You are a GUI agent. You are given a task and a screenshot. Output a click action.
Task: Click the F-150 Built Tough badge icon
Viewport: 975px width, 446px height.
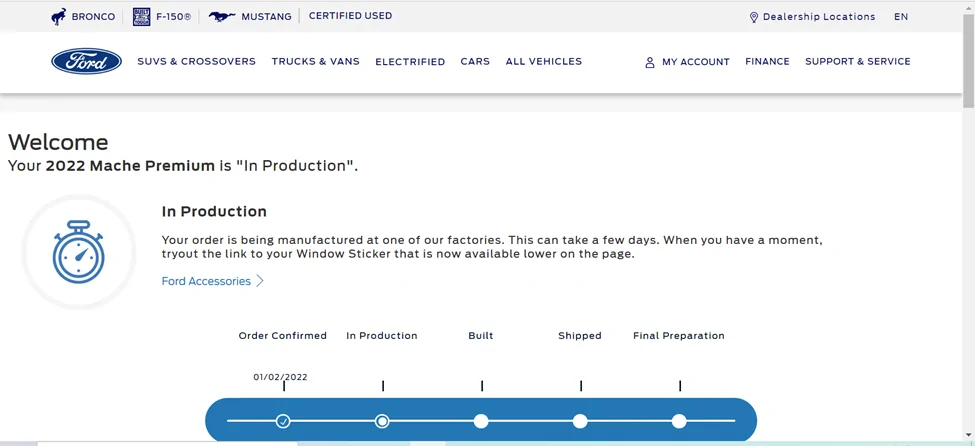(142, 17)
